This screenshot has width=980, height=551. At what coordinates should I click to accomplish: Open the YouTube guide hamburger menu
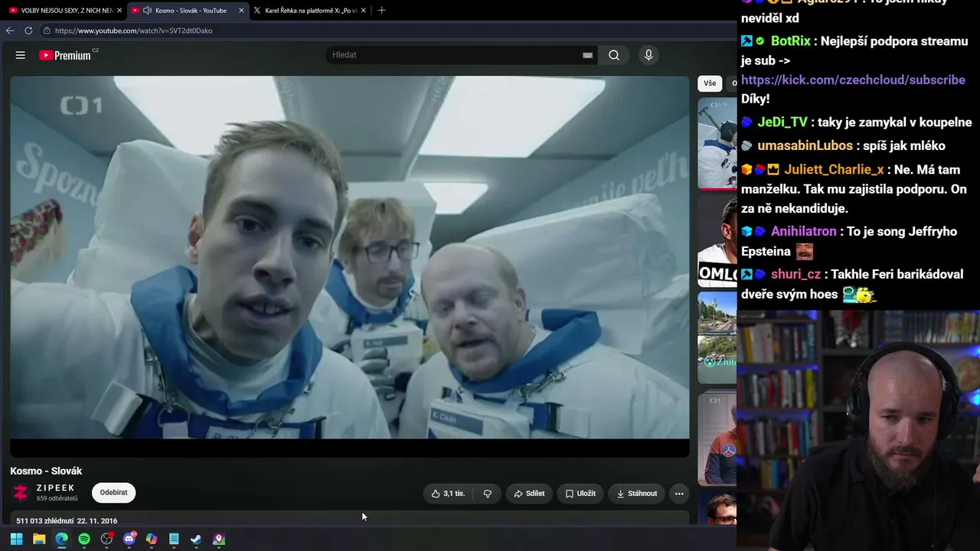pos(21,55)
